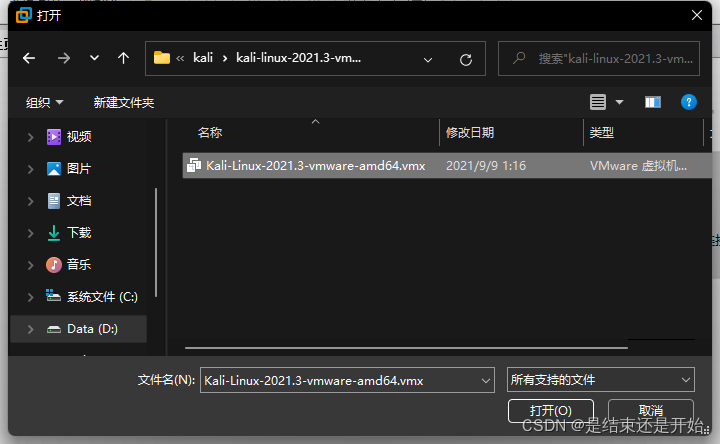Close the 打开 dialog

[x=697, y=15]
